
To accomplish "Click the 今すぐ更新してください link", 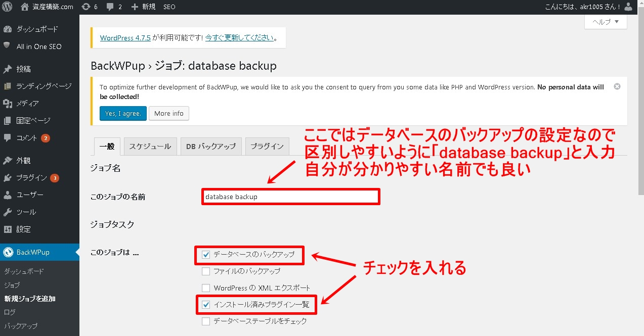I will coord(239,38).
